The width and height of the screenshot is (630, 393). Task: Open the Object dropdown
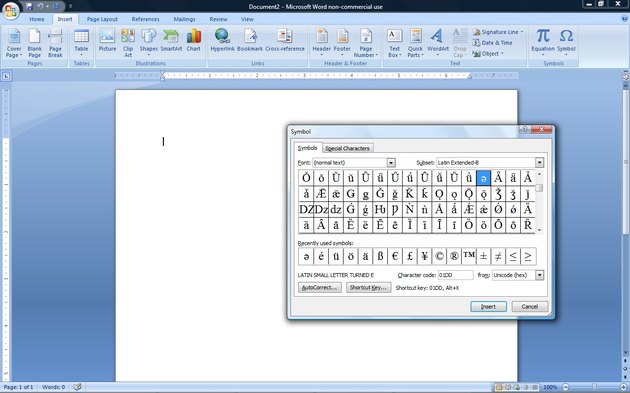(x=488, y=53)
